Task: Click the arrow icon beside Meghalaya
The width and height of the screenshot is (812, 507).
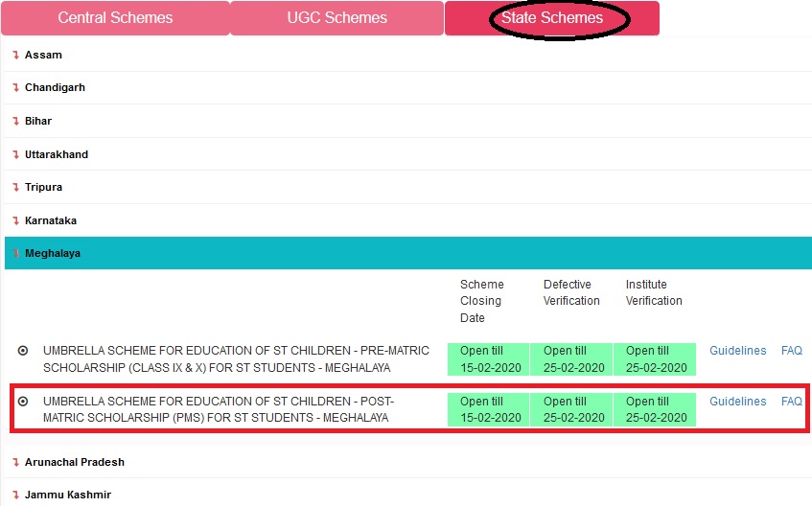Action: [x=15, y=253]
